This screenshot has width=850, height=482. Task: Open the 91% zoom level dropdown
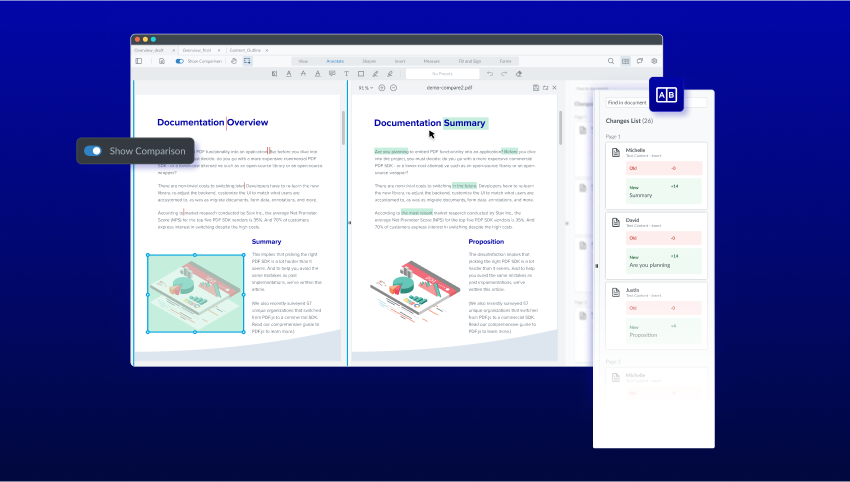pyautogui.click(x=365, y=88)
